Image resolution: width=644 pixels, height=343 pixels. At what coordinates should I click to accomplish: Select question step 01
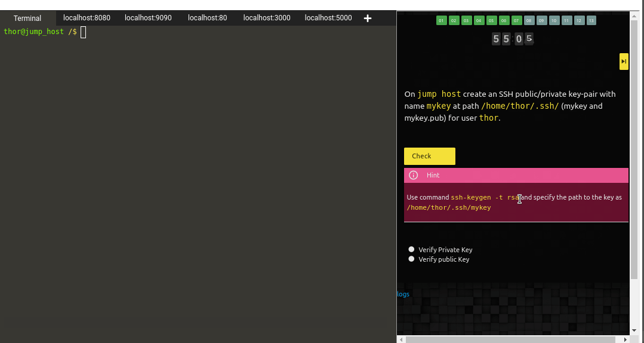tap(442, 20)
